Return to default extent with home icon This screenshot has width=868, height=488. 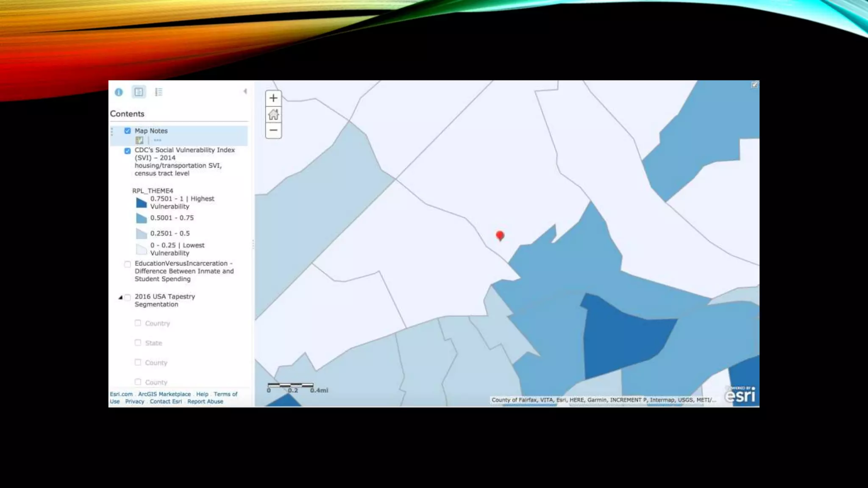[x=273, y=114]
